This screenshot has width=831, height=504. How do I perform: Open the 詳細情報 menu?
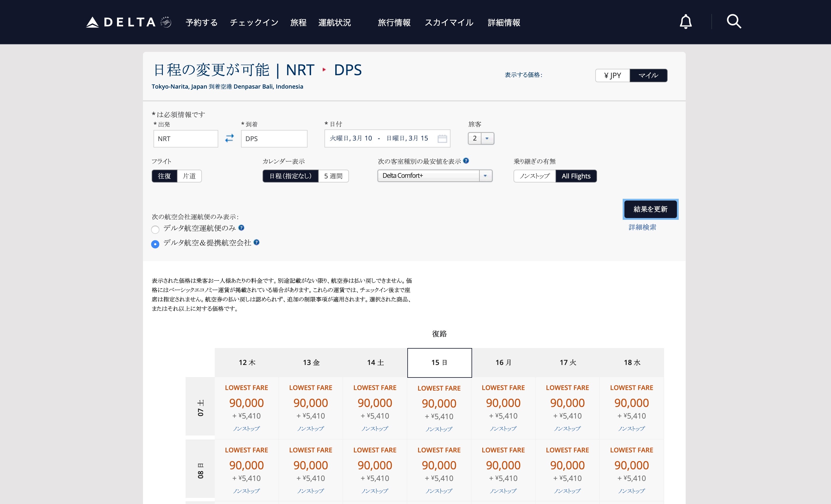(x=504, y=22)
